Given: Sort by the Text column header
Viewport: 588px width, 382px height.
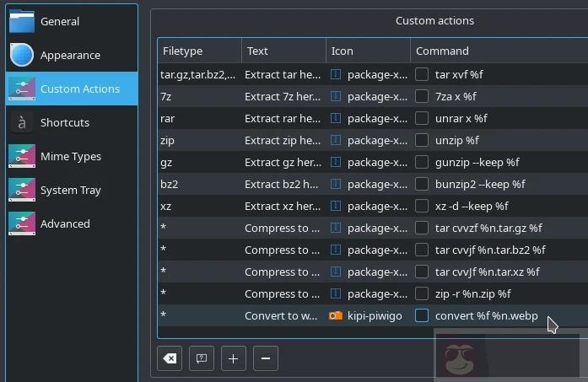Looking at the screenshot, I should point(283,51).
